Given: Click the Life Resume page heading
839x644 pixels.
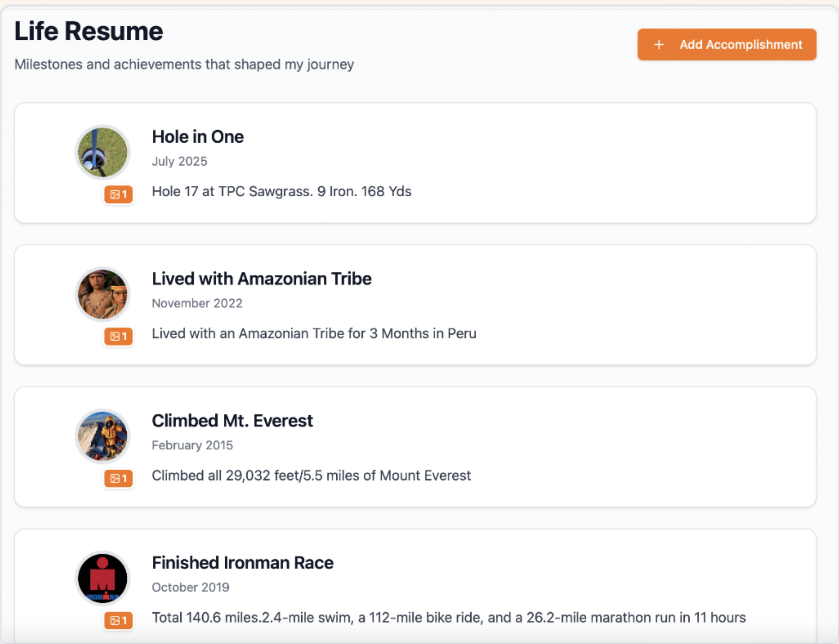Looking at the screenshot, I should point(88,31).
